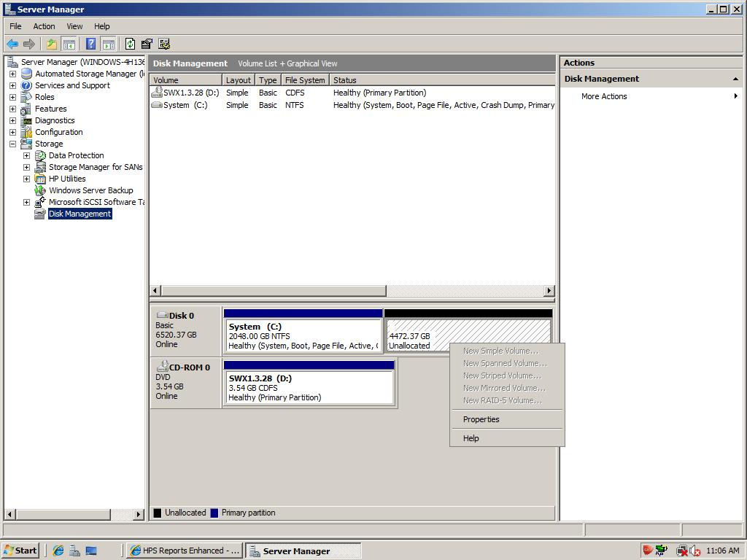
Task: Collapse the Storage tree node
Action: coord(12,144)
